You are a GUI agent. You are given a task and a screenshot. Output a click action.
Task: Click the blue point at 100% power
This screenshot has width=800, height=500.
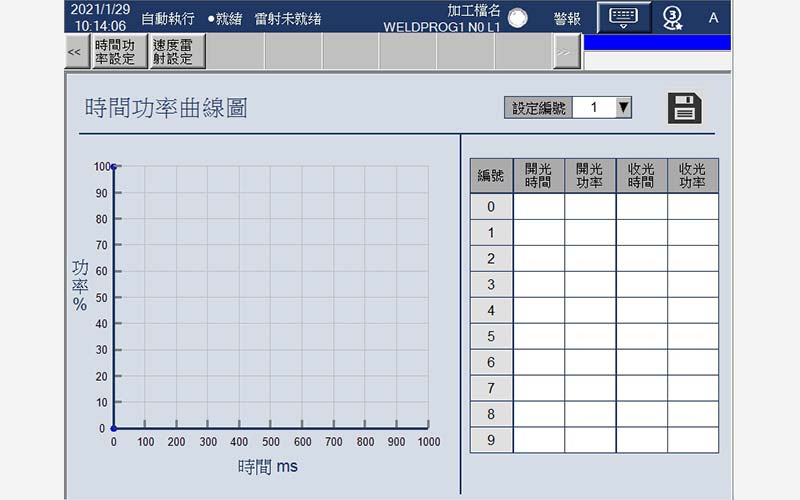point(114,167)
